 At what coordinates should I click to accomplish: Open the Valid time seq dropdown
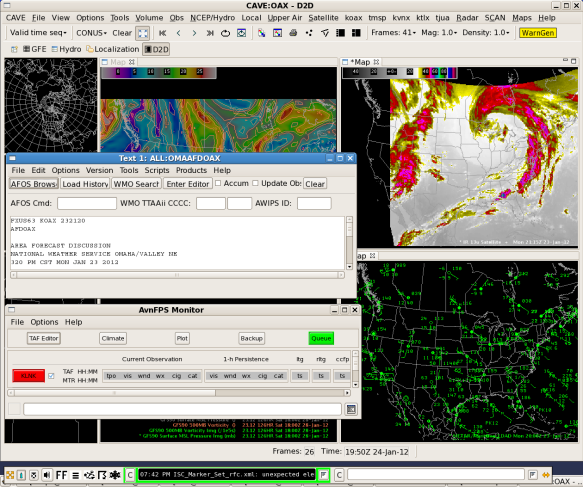tap(38, 33)
